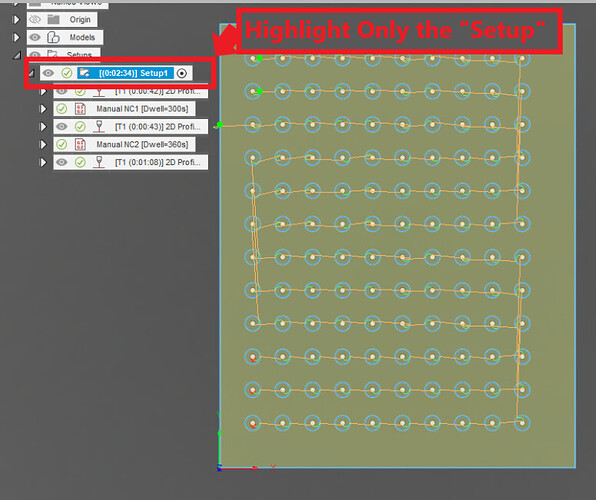The height and width of the screenshot is (500, 596).
Task: Expand the Manual NC1 Dwell=300s item
Action: [x=43, y=109]
